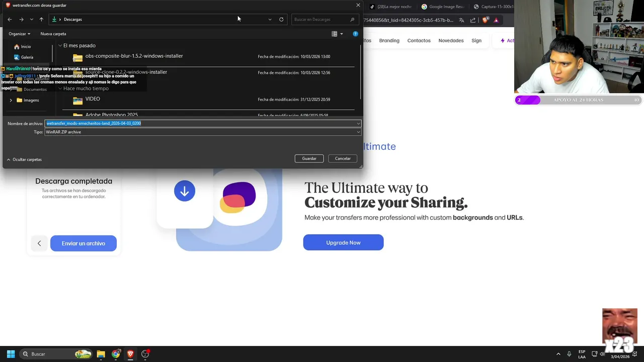The width and height of the screenshot is (644, 362).
Task: Click Enviar un archivo button
Action: tap(84, 243)
